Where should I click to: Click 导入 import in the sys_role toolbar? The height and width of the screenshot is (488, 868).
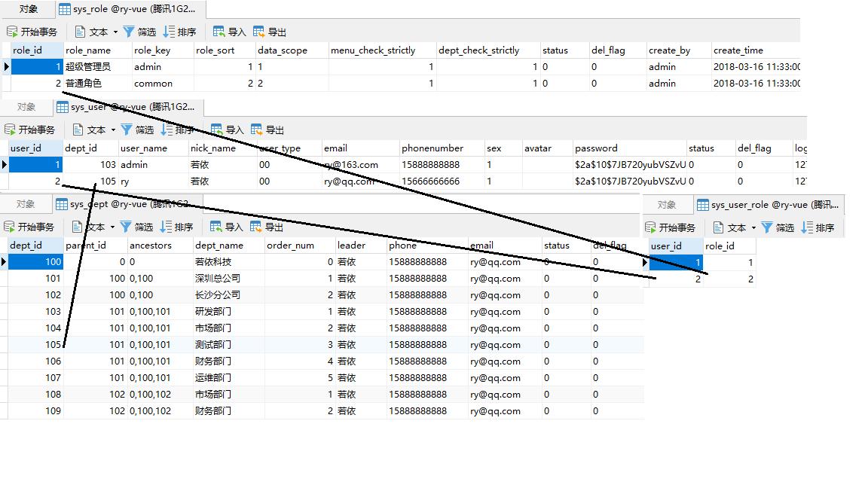pos(229,32)
